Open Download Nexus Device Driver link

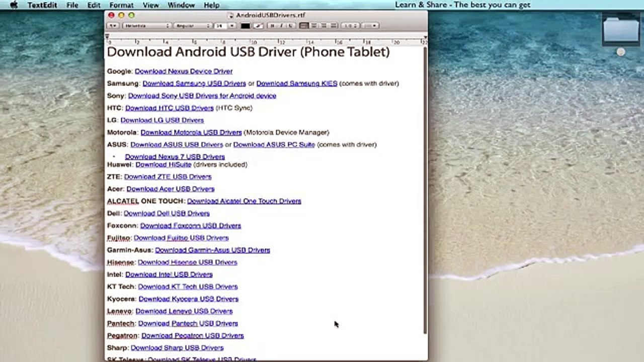pyautogui.click(x=183, y=71)
